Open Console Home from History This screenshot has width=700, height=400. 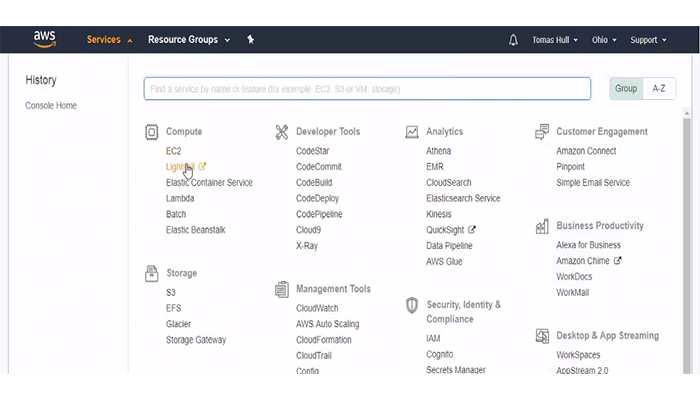click(51, 106)
